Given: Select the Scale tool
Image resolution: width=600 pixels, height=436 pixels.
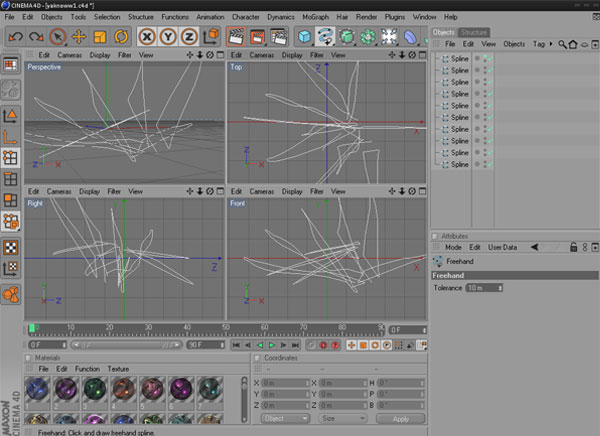Looking at the screenshot, I should click(x=100, y=37).
